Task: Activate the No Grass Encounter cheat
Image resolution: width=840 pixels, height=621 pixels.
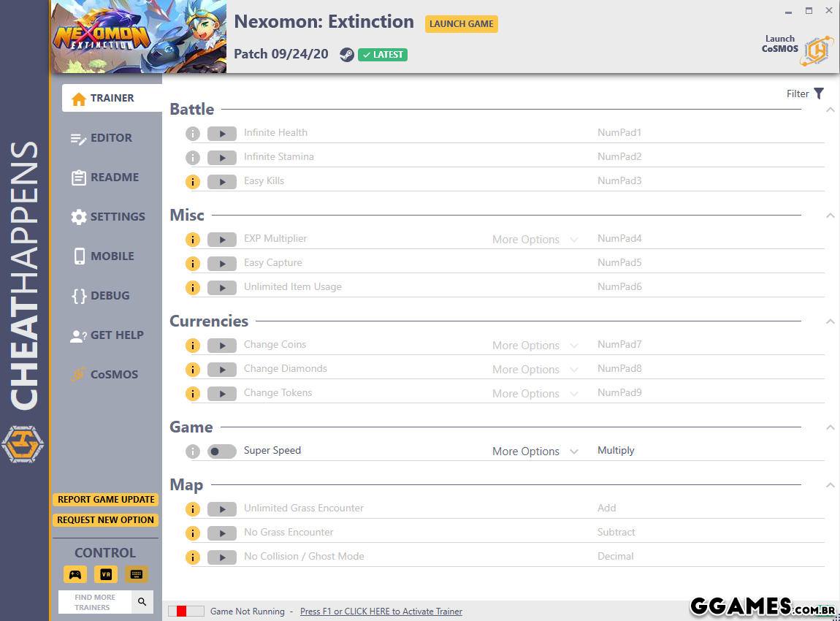Action: [x=221, y=533]
